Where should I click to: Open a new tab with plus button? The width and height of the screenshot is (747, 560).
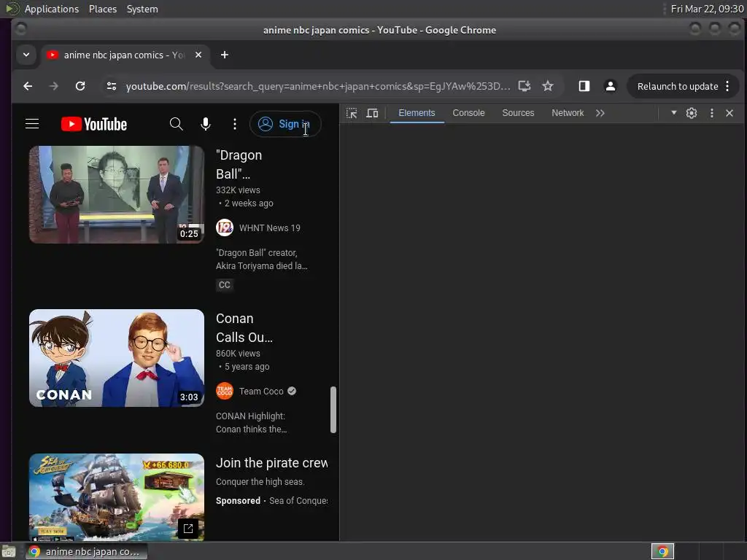225,55
